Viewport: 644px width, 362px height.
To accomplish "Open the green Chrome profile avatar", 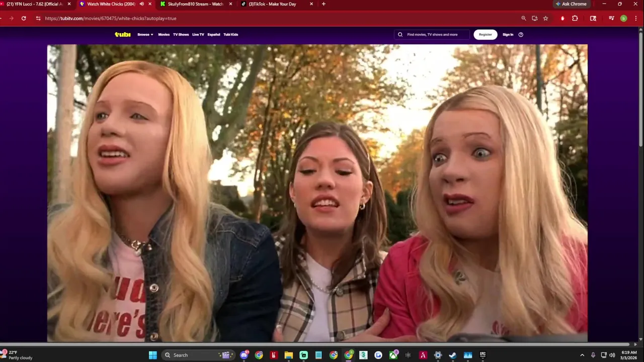I will [623, 18].
